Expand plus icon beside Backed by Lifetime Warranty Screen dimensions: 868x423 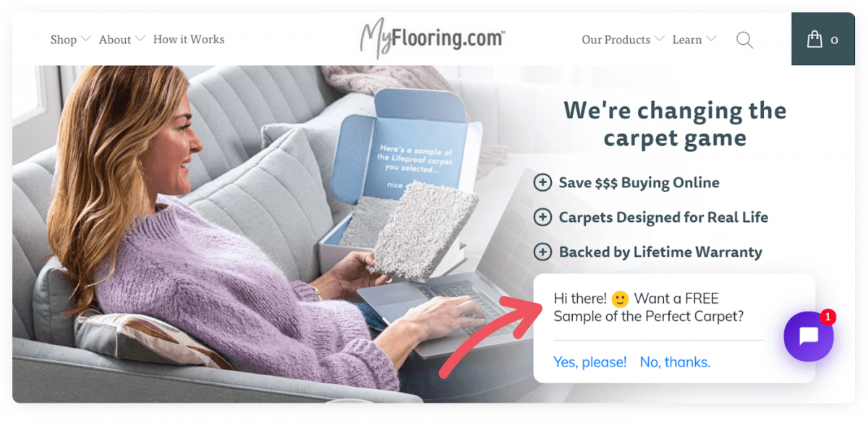coord(542,252)
